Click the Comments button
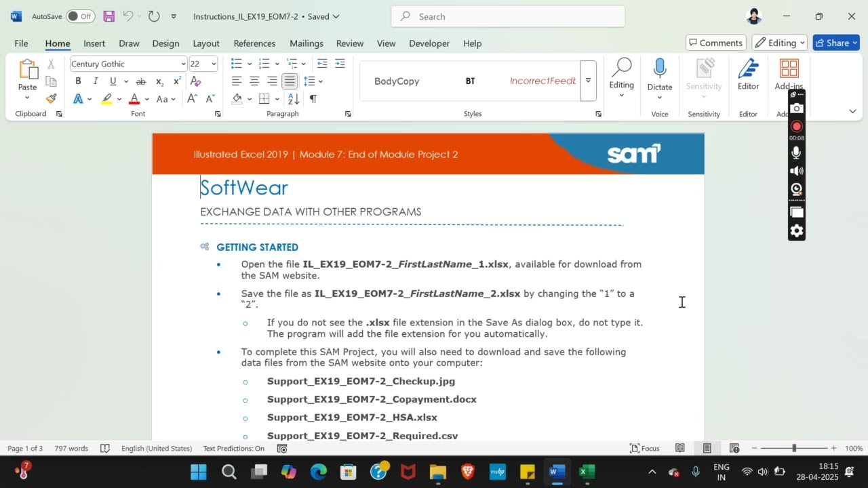This screenshot has height=488, width=868. click(716, 43)
